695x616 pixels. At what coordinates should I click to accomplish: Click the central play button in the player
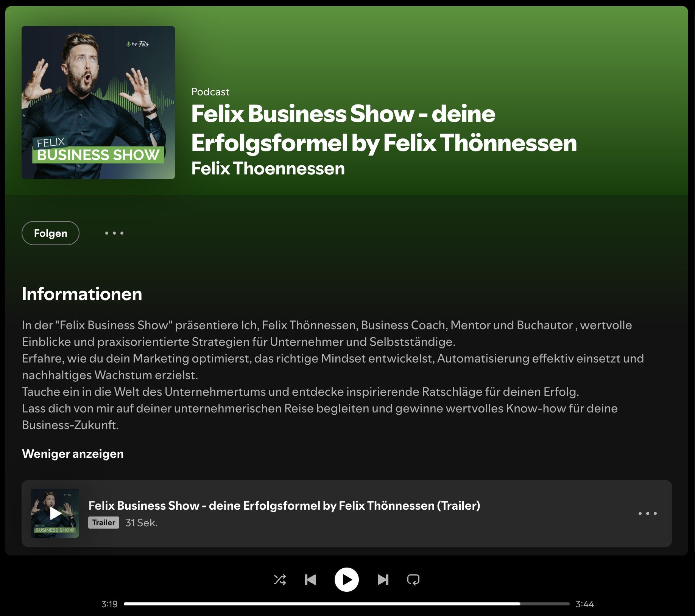(x=347, y=579)
